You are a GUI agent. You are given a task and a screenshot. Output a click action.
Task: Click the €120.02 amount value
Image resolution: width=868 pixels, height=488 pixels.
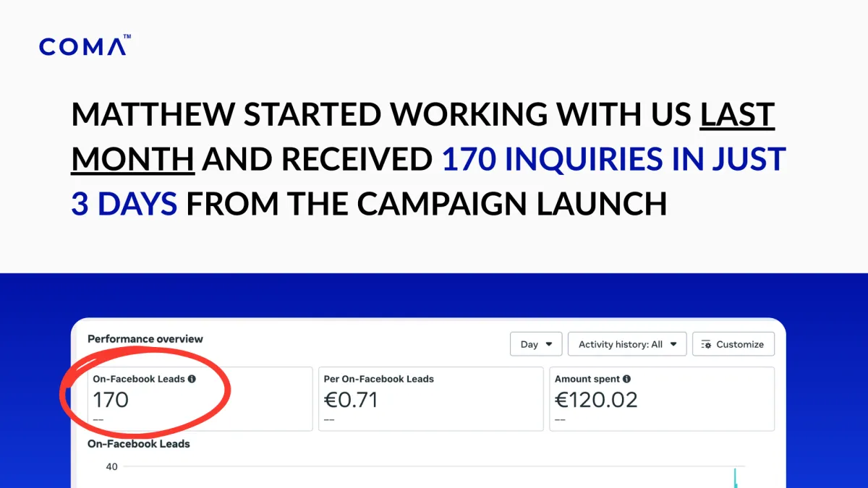(x=596, y=400)
